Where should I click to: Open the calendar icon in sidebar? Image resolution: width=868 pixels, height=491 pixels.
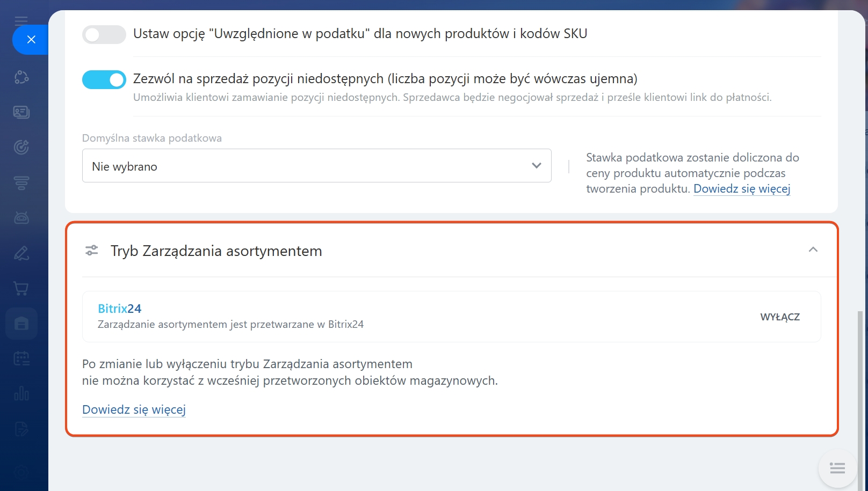tap(21, 358)
